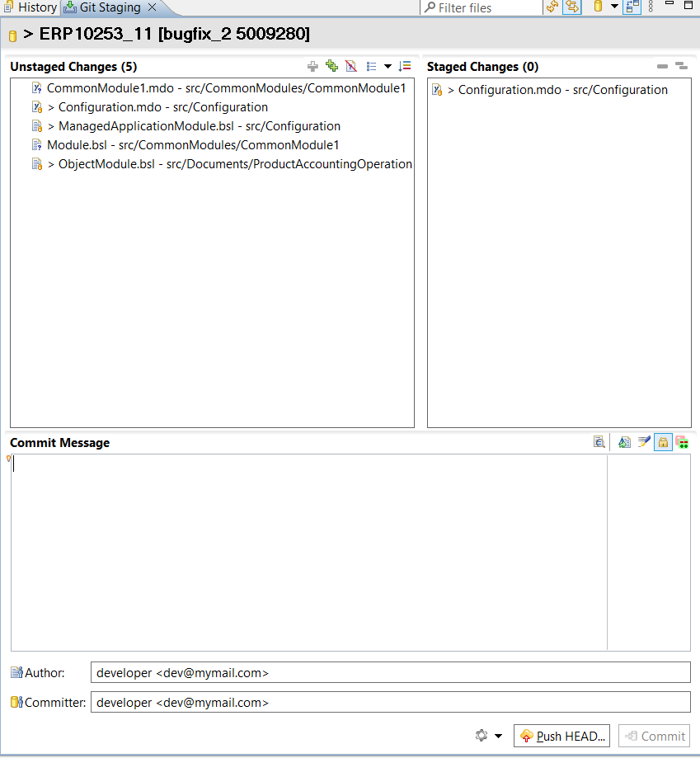This screenshot has height=758, width=700.
Task: Click the Refresh icon in the top toolbar
Action: [x=552, y=7]
